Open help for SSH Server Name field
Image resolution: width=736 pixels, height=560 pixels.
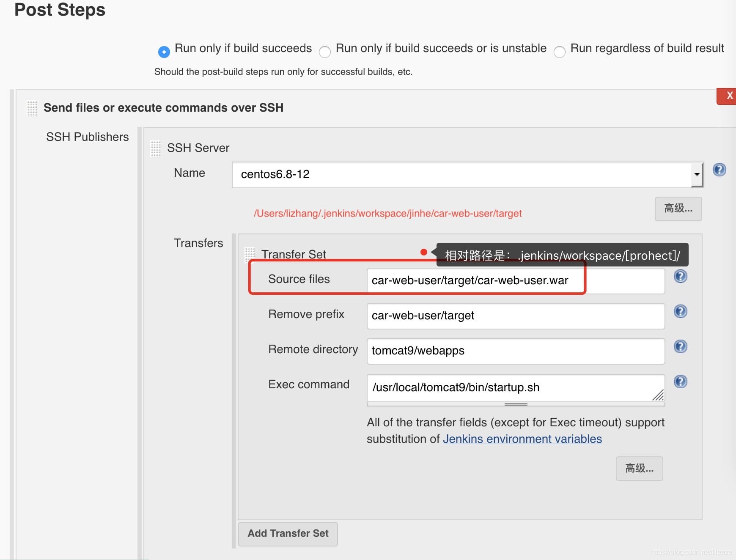click(x=719, y=170)
